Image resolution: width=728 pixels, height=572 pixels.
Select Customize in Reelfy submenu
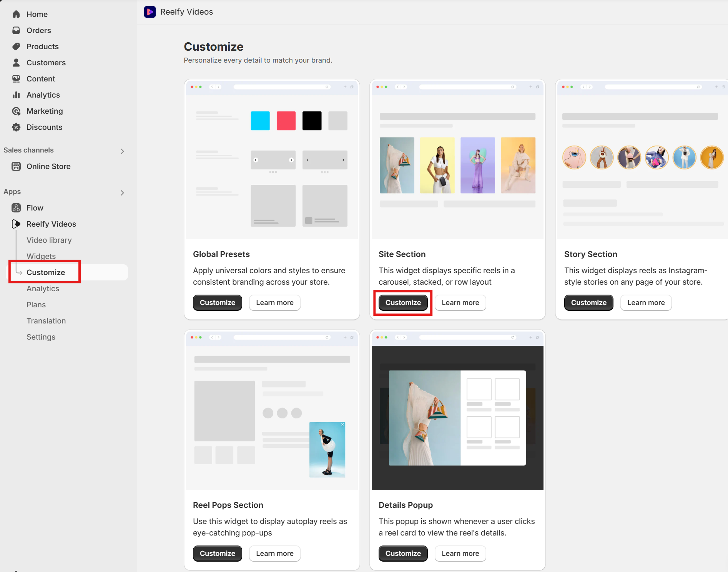46,272
